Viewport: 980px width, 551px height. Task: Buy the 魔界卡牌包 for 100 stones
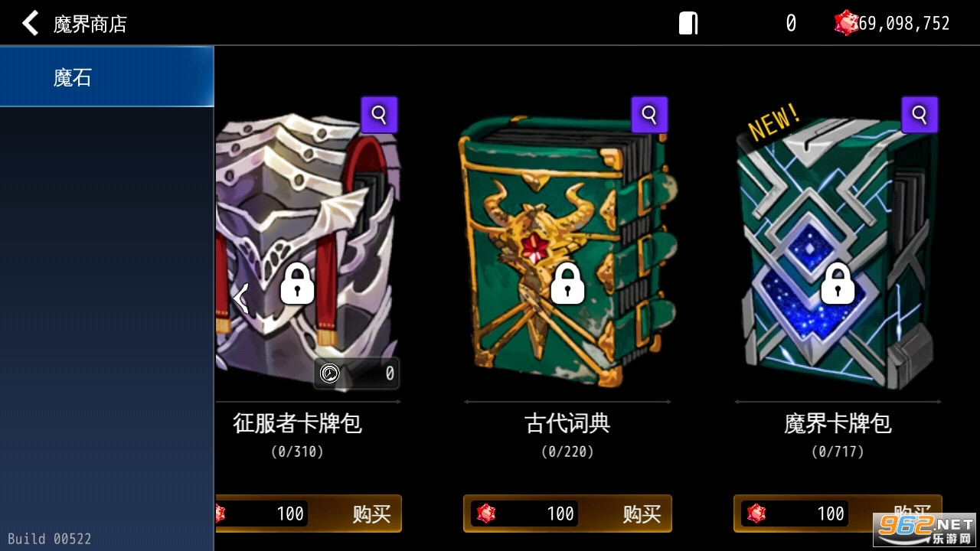click(838, 514)
